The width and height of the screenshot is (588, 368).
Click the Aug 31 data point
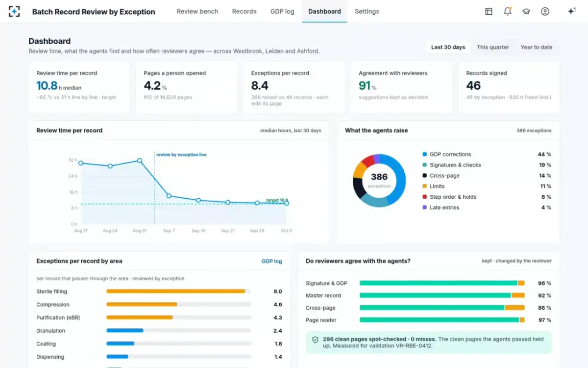point(140,160)
